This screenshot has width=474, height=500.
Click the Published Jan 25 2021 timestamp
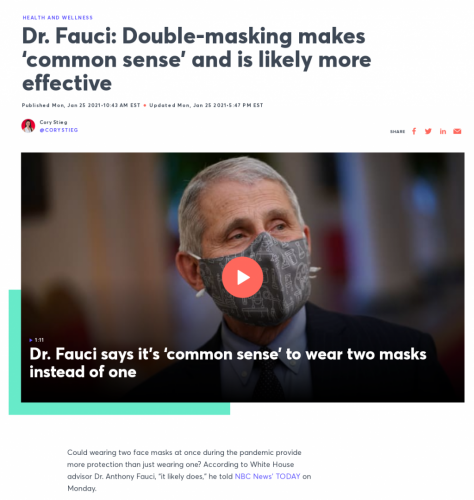click(x=81, y=105)
